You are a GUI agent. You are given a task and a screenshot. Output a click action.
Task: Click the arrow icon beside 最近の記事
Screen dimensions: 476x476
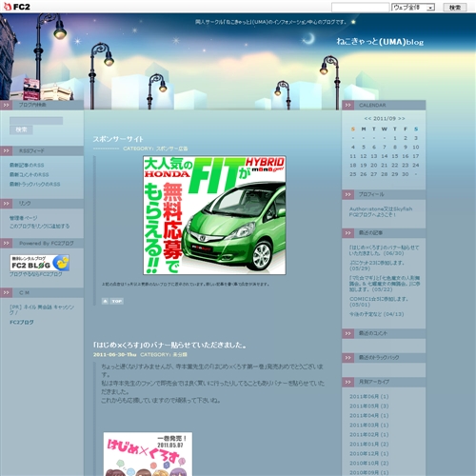click(x=347, y=233)
